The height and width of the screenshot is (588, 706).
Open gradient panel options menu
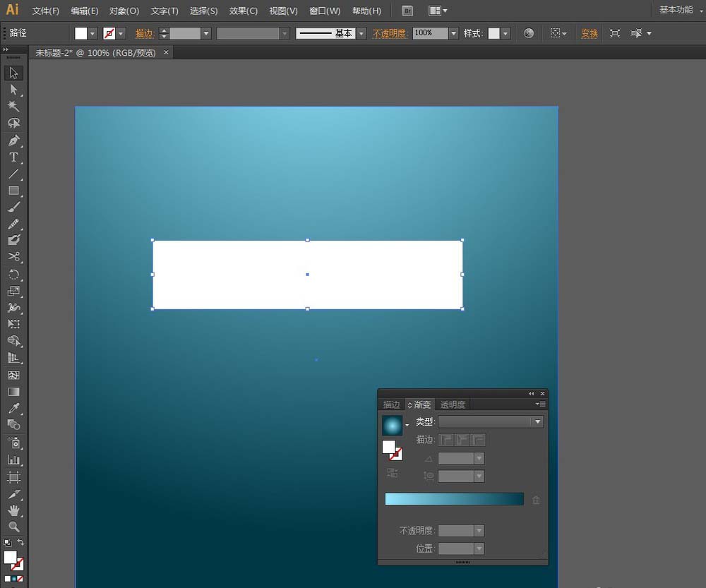pos(540,404)
